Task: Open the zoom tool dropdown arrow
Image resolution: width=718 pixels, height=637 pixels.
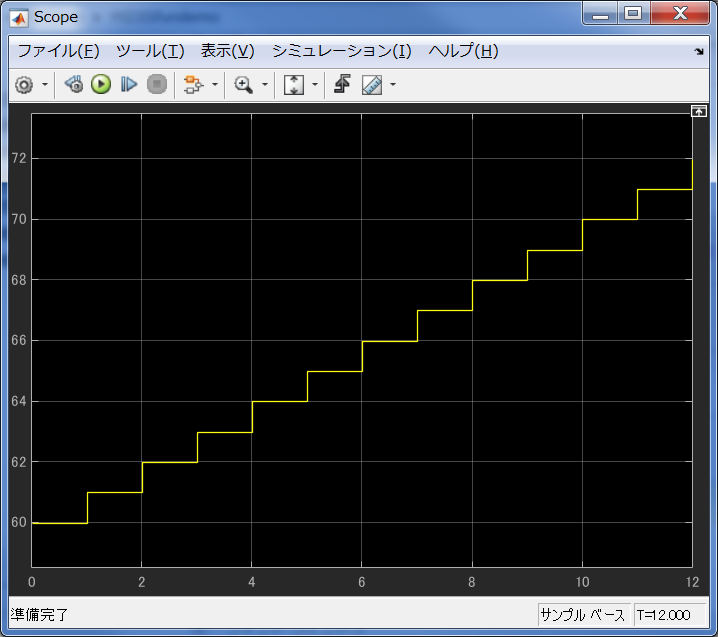Action: [265, 85]
